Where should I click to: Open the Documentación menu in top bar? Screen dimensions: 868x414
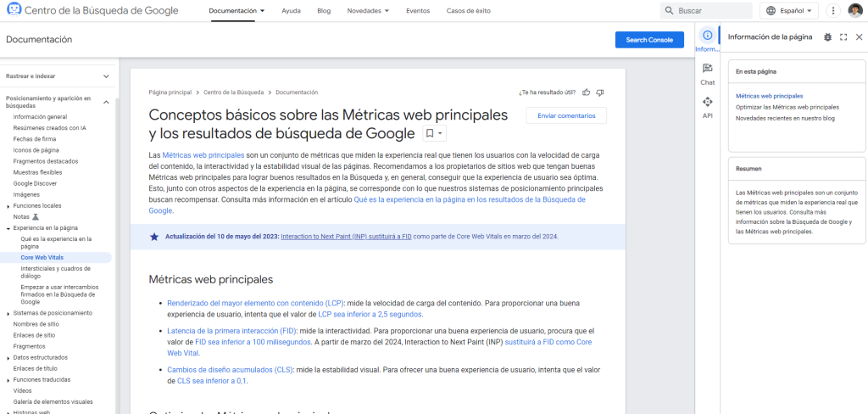(x=236, y=11)
